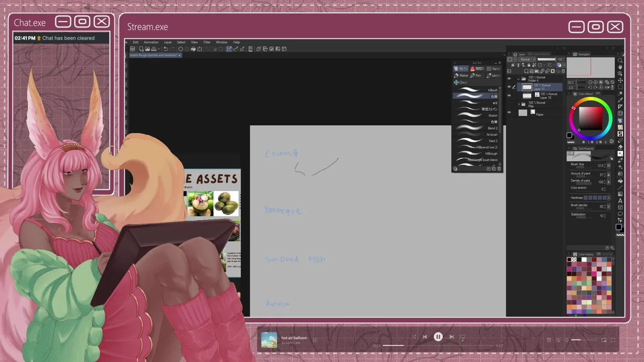Click the New raster layer icon
644x362 pixels.
point(526,71)
